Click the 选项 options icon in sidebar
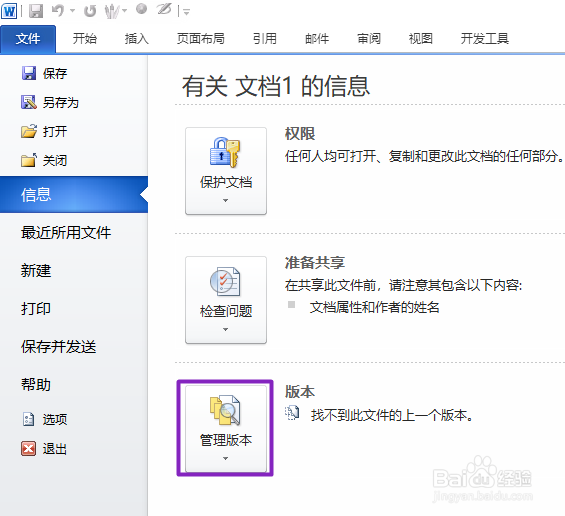 (28, 419)
